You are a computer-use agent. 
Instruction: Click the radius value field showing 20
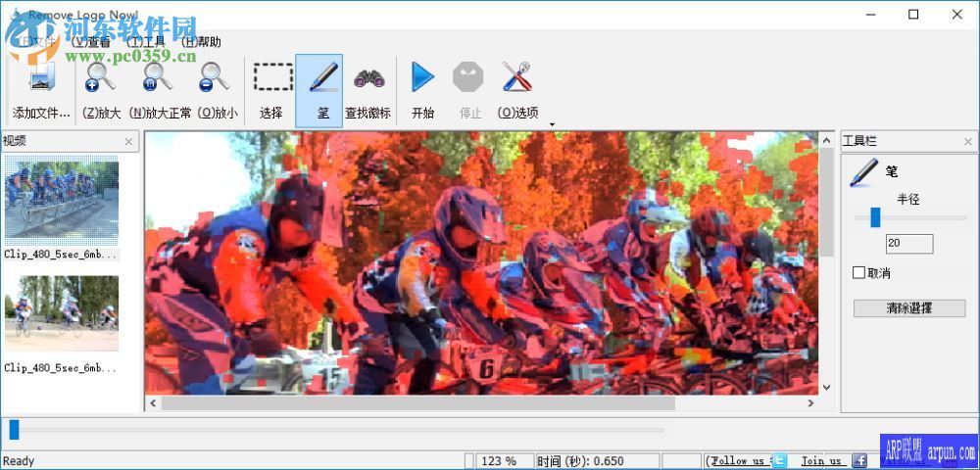pyautogui.click(x=908, y=244)
